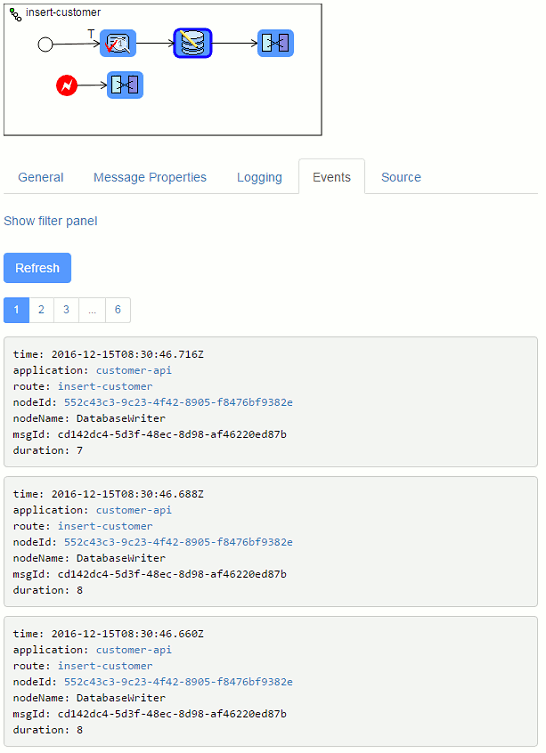The height and width of the screenshot is (753, 546).
Task: Click the route icon beside insert-customer title
Action: (x=15, y=15)
